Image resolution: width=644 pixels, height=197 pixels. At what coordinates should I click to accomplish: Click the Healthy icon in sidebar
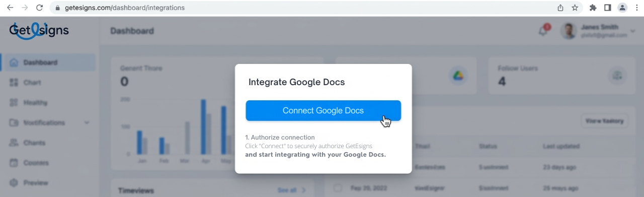pyautogui.click(x=14, y=103)
